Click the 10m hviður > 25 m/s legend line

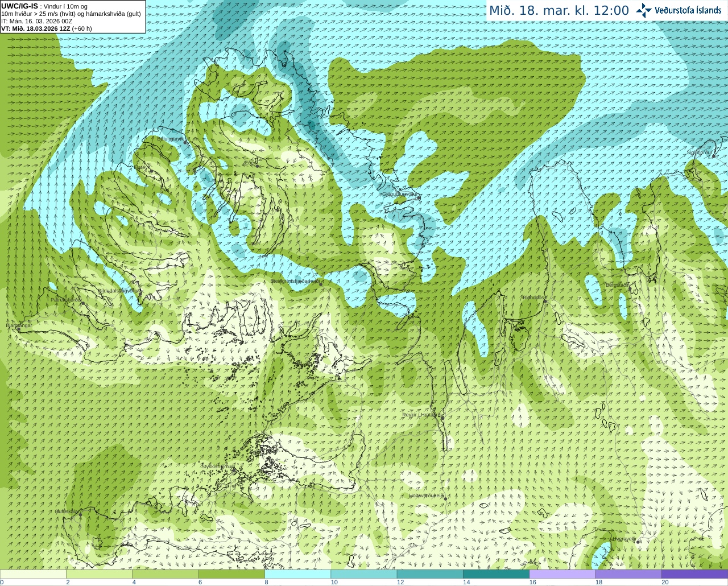click(x=71, y=14)
